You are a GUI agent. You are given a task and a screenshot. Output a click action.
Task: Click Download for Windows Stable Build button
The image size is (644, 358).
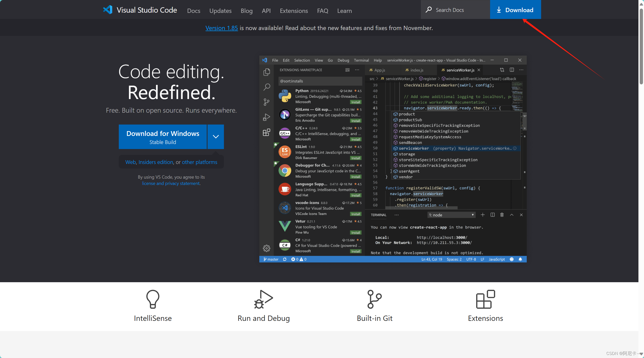[x=163, y=137]
